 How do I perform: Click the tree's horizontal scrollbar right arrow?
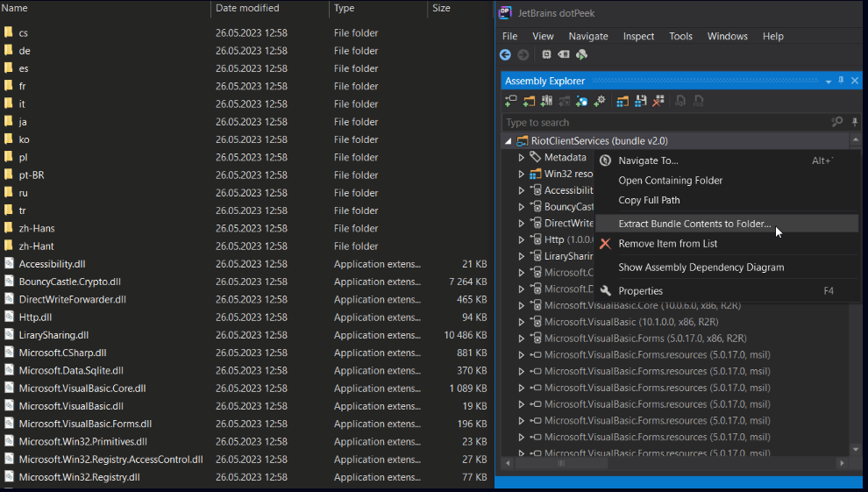(x=842, y=463)
